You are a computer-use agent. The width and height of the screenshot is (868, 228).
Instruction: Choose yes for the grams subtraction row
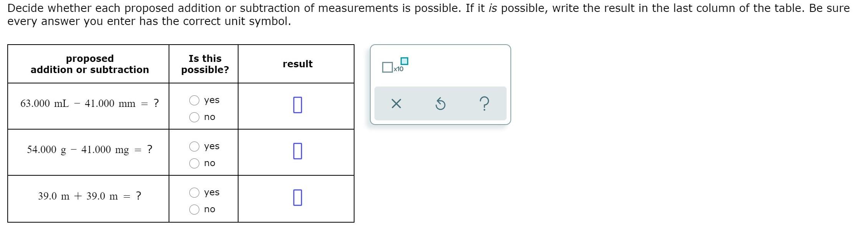pyautogui.click(x=194, y=146)
